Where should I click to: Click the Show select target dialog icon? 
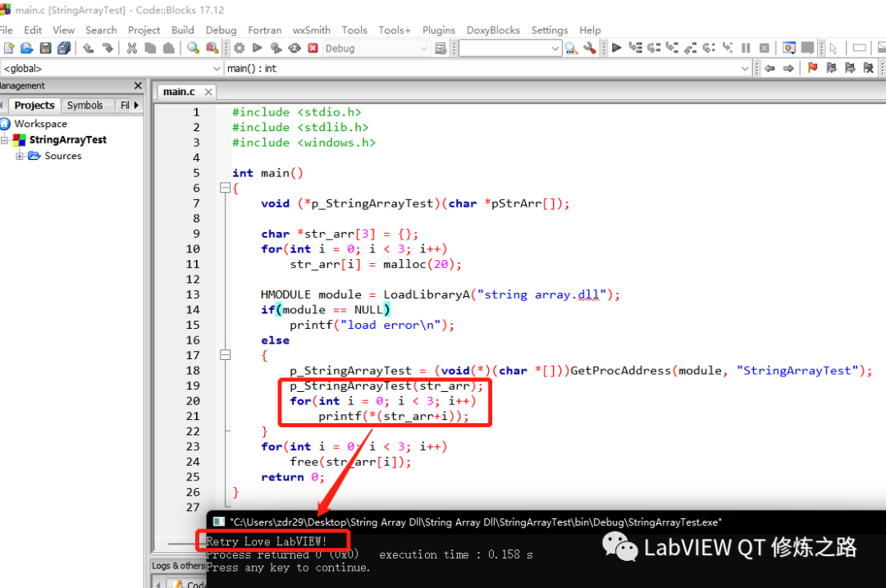tap(441, 48)
